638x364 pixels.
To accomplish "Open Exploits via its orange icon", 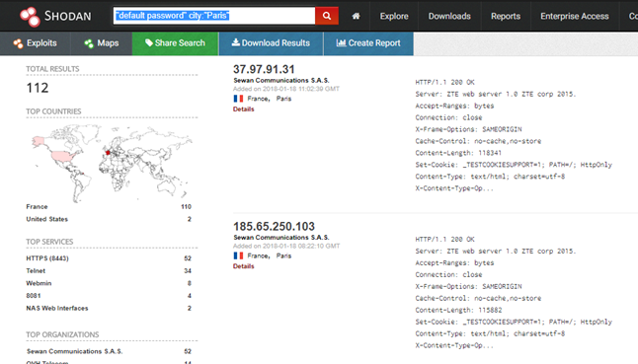I will (x=18, y=43).
